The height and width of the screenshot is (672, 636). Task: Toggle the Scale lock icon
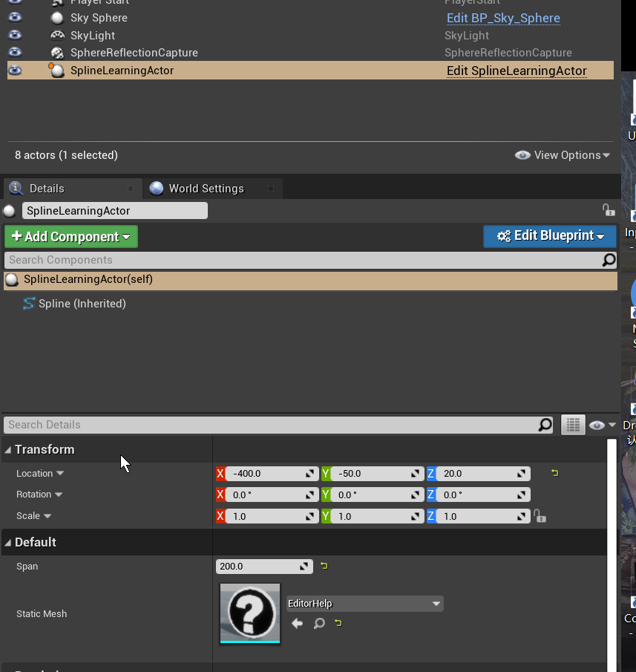[x=540, y=516]
